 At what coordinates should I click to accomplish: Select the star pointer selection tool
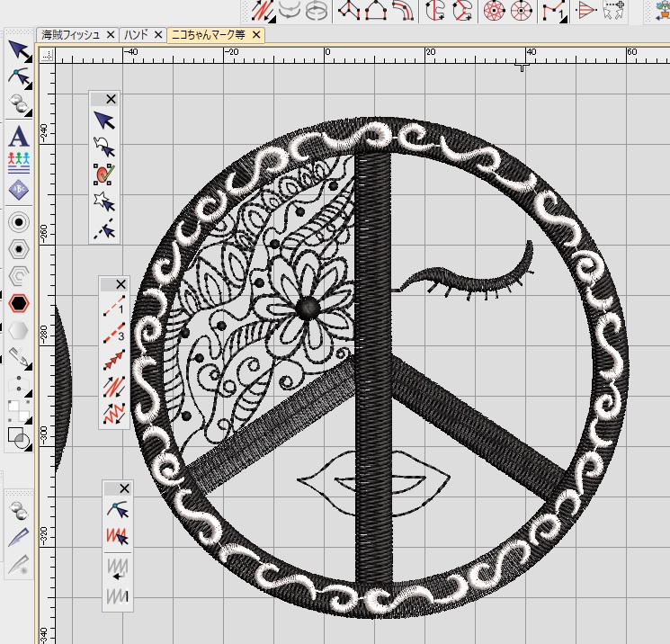pyautogui.click(x=104, y=201)
